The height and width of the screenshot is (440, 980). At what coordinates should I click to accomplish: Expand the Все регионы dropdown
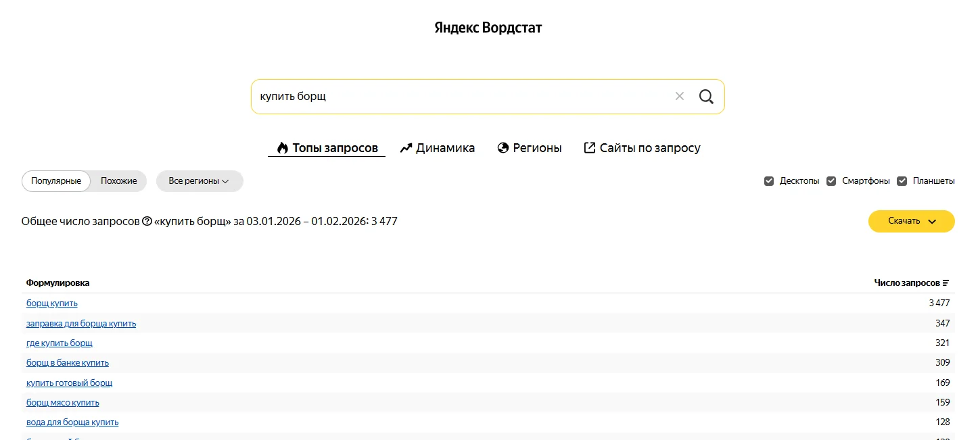[199, 181]
